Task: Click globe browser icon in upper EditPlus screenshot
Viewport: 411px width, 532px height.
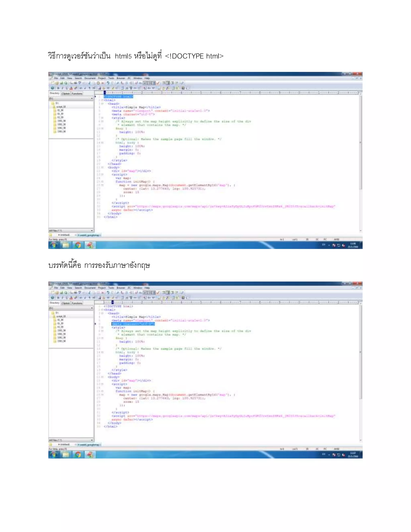Action: coord(53,88)
